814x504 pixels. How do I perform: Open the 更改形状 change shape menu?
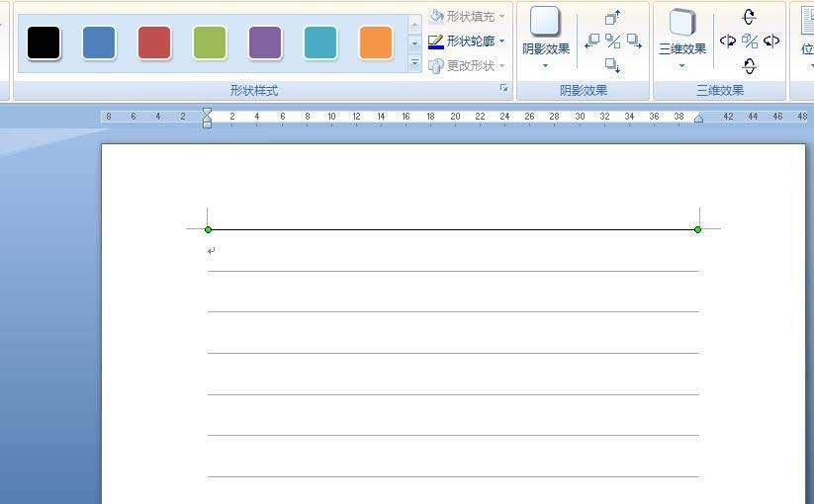(467, 66)
